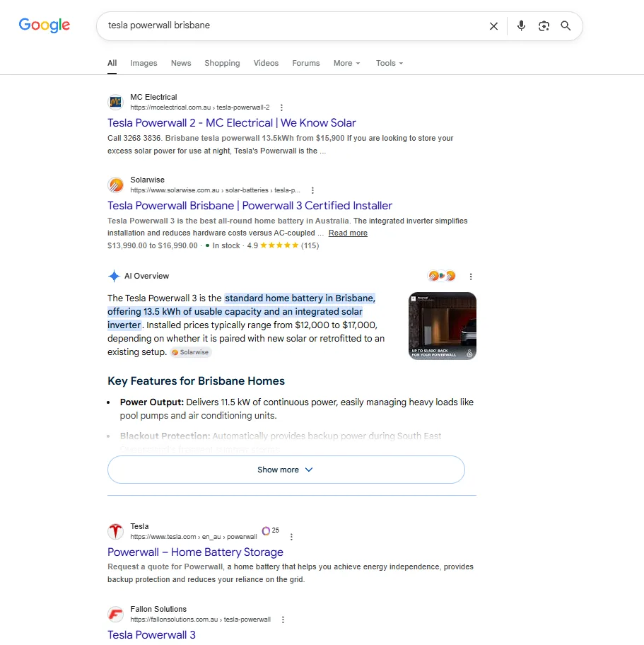Click the Fallon Solutions site name
The height and width of the screenshot is (645, 644).
click(x=158, y=609)
